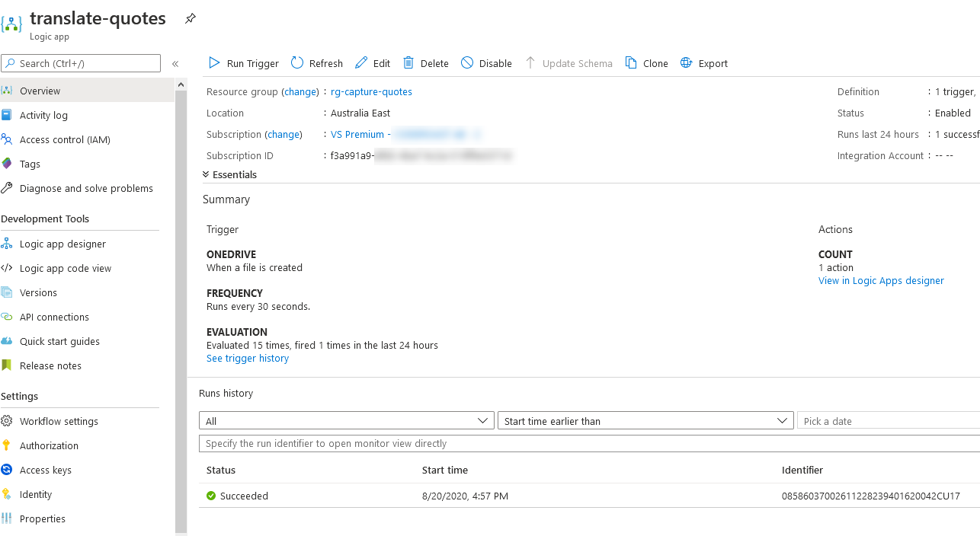The height and width of the screenshot is (536, 980).
Task: Click the Authorization key icon
Action: coord(7,445)
